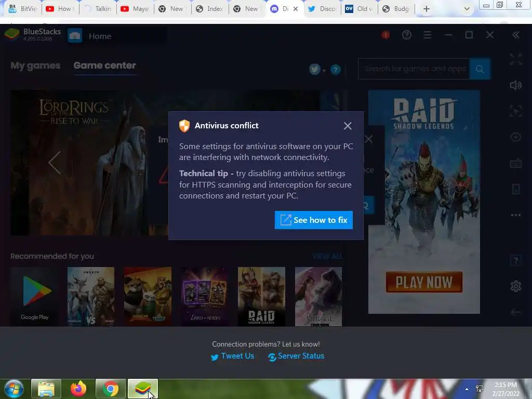Open a new browser tab with plus

[x=427, y=9]
